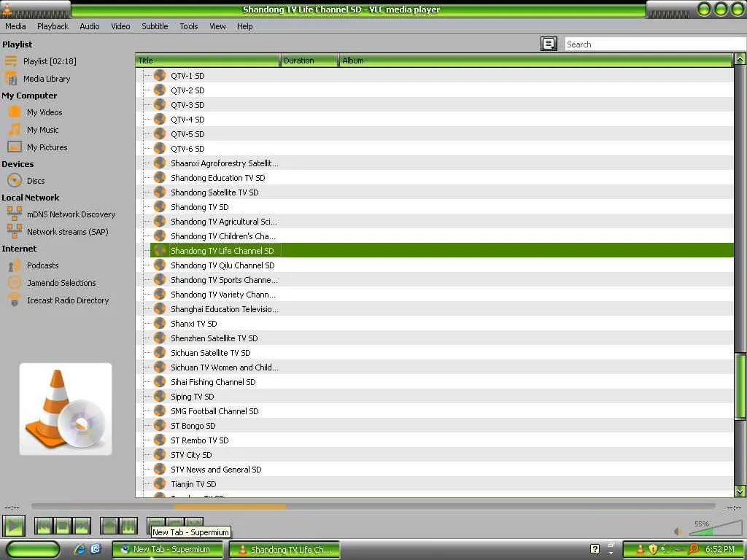
Task: Select highlighted Shandong TV Life Channel SD row
Action: (441, 251)
